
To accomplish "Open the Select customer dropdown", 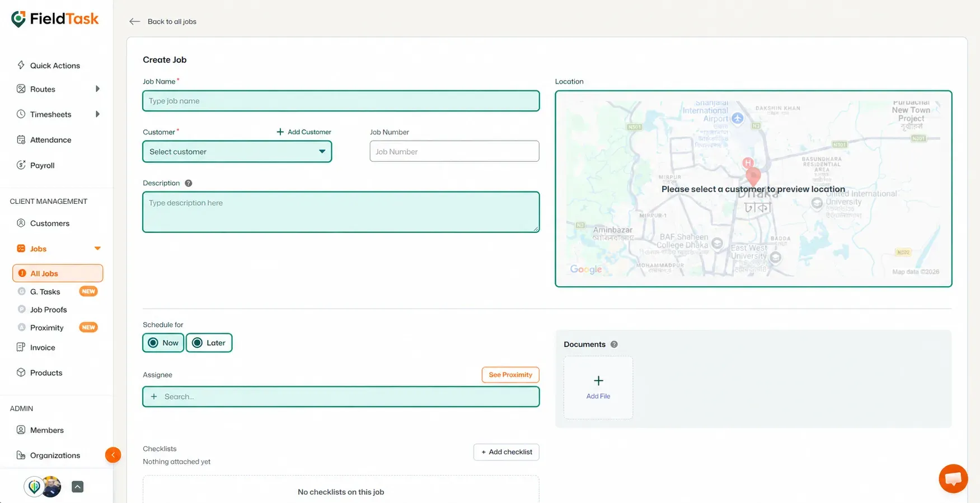I will (x=237, y=151).
